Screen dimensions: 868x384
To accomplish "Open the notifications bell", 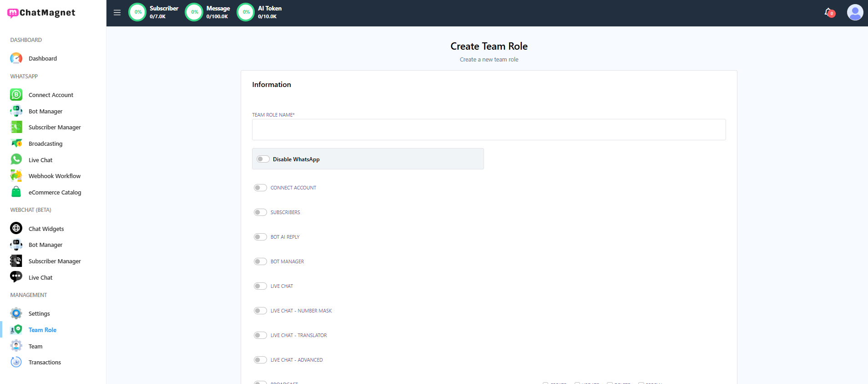I will pos(829,13).
